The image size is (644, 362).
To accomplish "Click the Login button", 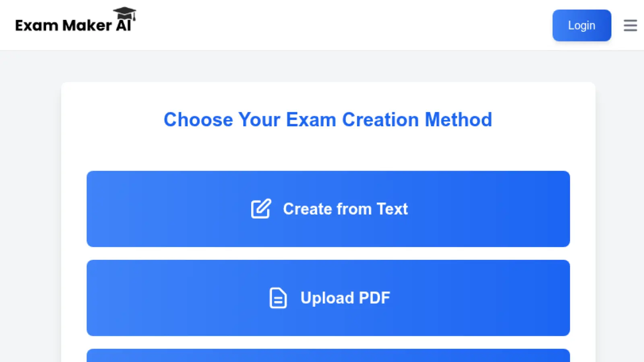I will click(582, 25).
